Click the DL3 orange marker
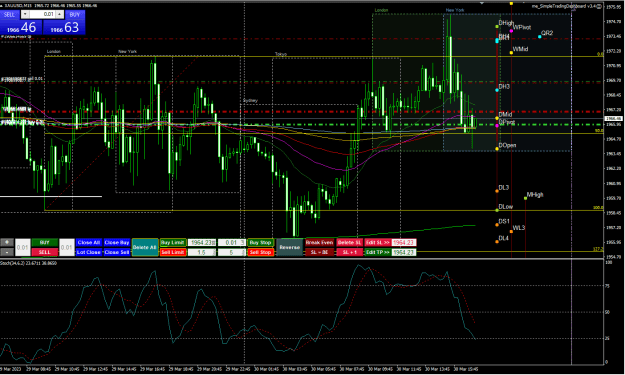 [x=497, y=191]
